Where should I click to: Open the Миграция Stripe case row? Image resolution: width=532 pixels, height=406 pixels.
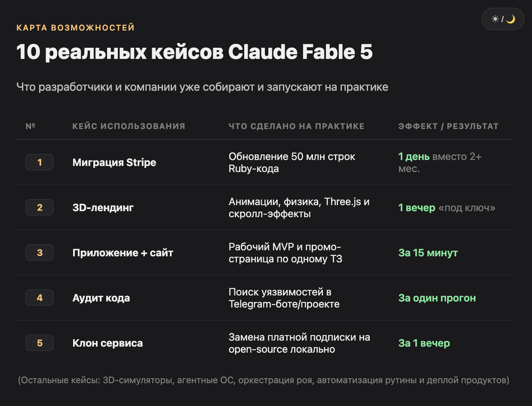coord(263,162)
